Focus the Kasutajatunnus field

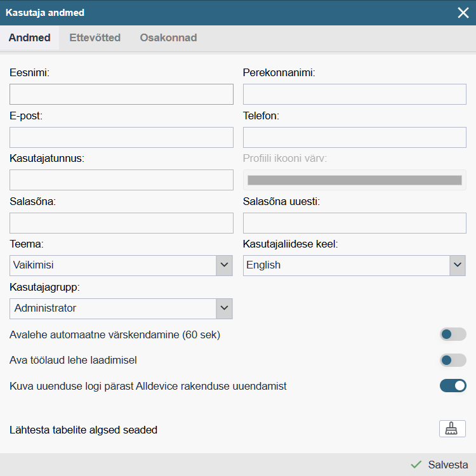(121, 180)
